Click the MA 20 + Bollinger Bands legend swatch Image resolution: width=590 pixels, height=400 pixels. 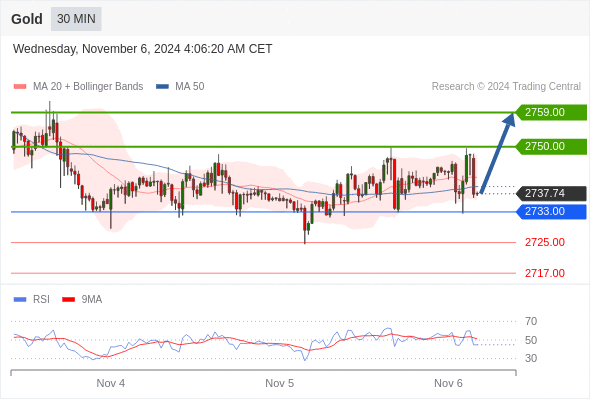pos(20,87)
